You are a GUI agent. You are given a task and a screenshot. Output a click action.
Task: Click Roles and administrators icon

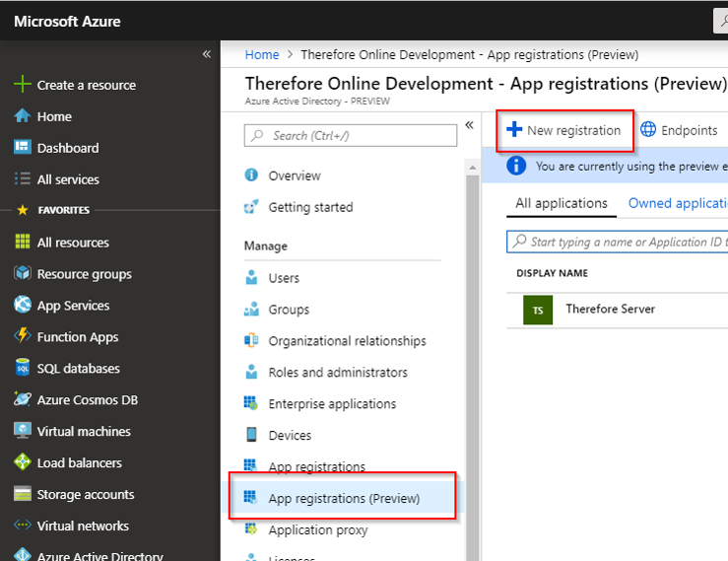click(251, 372)
